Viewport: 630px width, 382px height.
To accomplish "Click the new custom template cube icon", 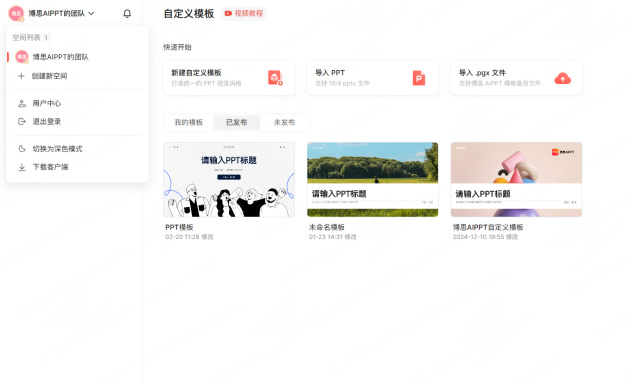I will [x=276, y=78].
